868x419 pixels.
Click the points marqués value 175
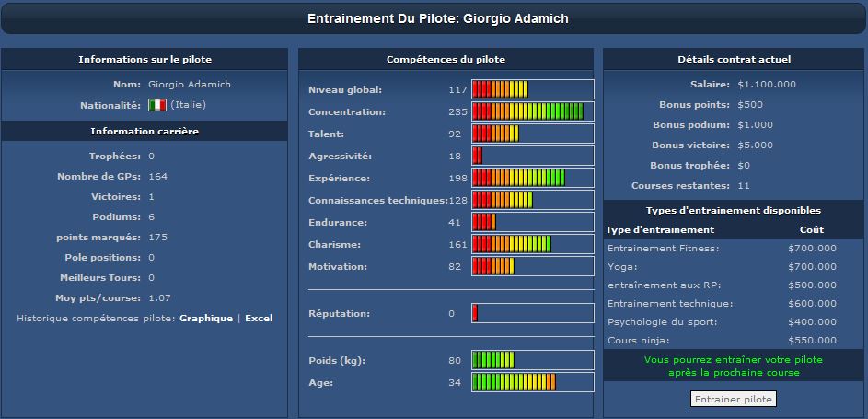coord(157,238)
